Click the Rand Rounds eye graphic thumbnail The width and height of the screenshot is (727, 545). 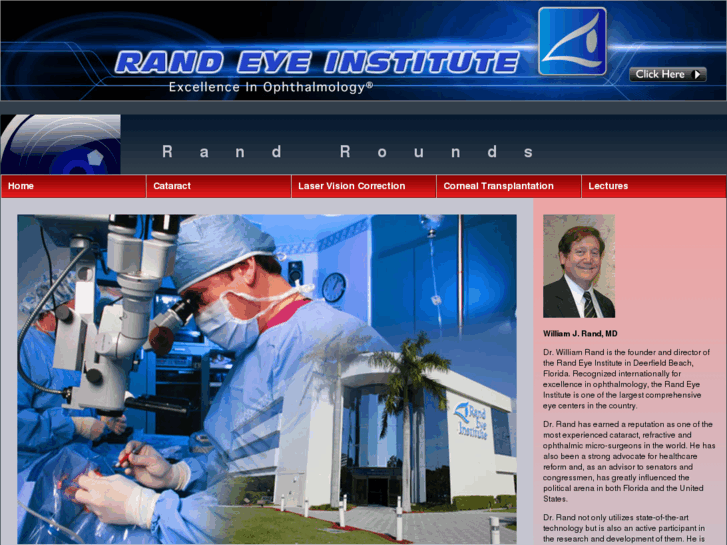61,144
